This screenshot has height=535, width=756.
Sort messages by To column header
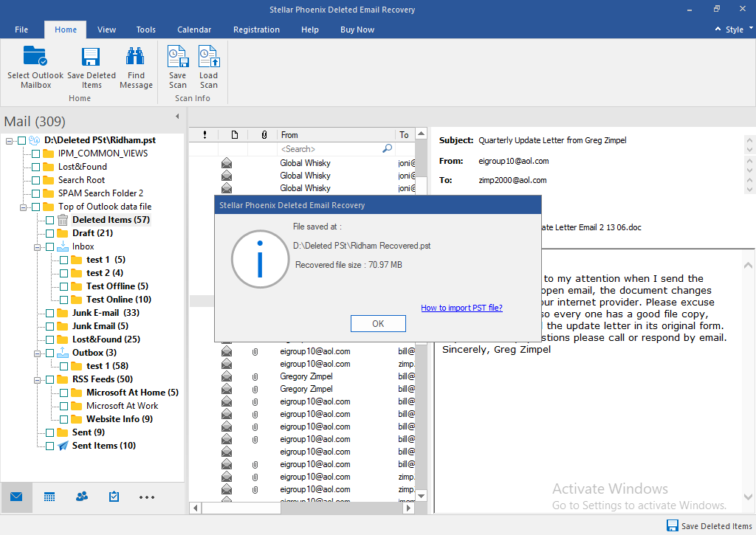coord(404,135)
